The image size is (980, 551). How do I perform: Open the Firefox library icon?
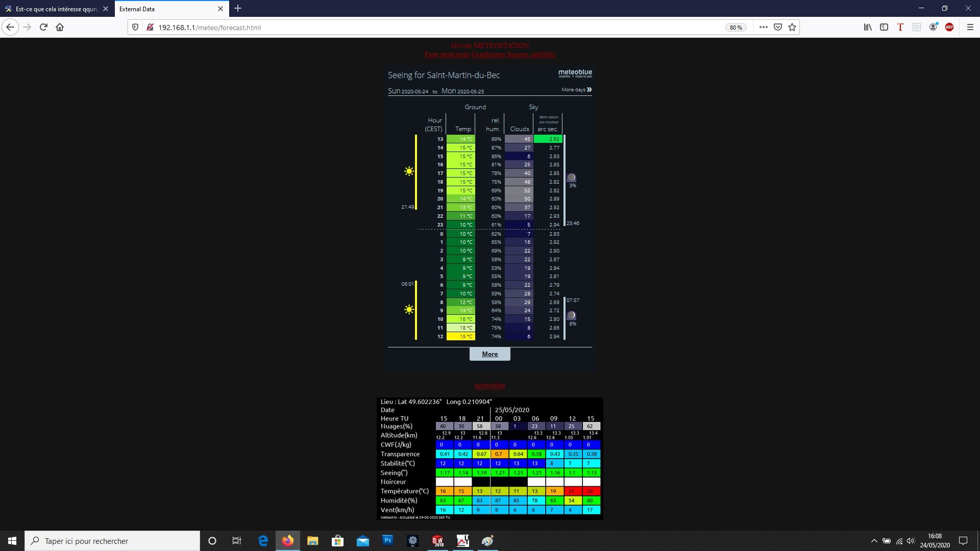(868, 28)
